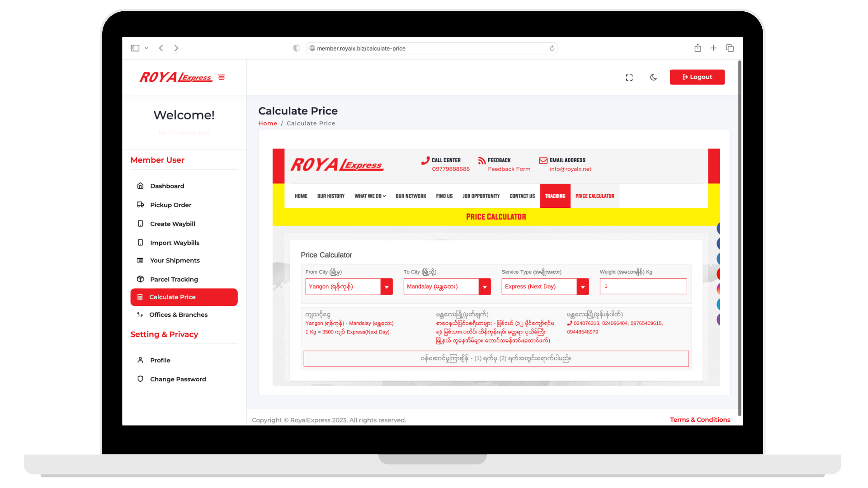This screenshot has height=488, width=868.
Task: Open FIND US navigation item
Action: (x=444, y=196)
